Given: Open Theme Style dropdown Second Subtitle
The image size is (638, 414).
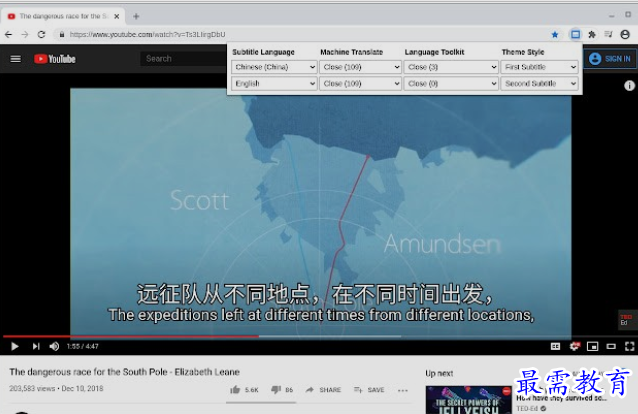Looking at the screenshot, I should [x=539, y=83].
